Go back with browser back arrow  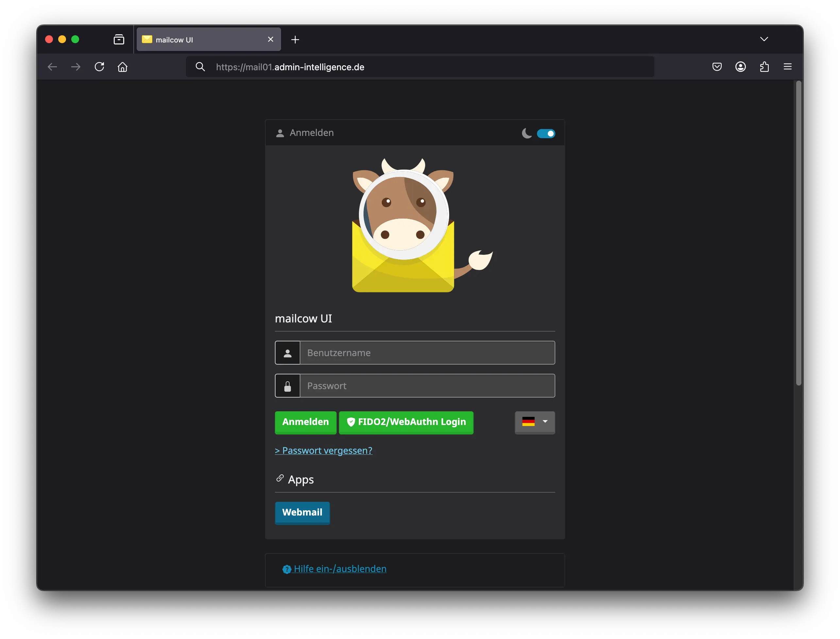click(x=52, y=67)
